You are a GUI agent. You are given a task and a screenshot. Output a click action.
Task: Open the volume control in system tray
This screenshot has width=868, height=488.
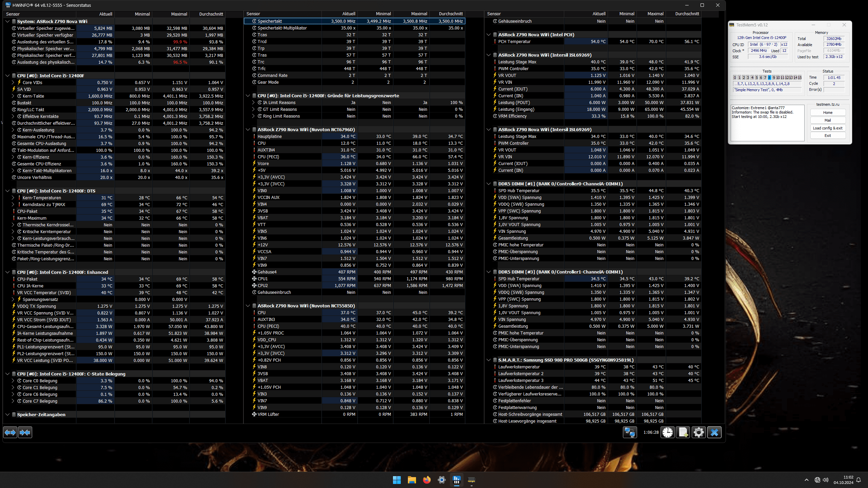[826, 480]
